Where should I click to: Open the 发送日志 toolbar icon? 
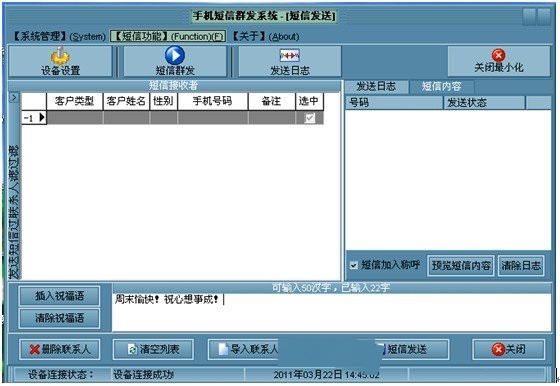pyautogui.click(x=290, y=56)
